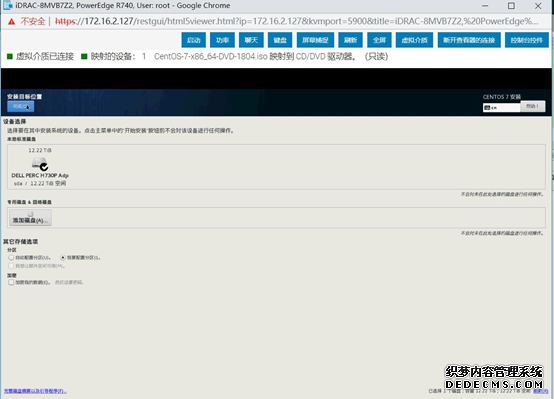Click the iDRAC window icon in title bar
The width and height of the screenshot is (554, 399).
point(8,6)
